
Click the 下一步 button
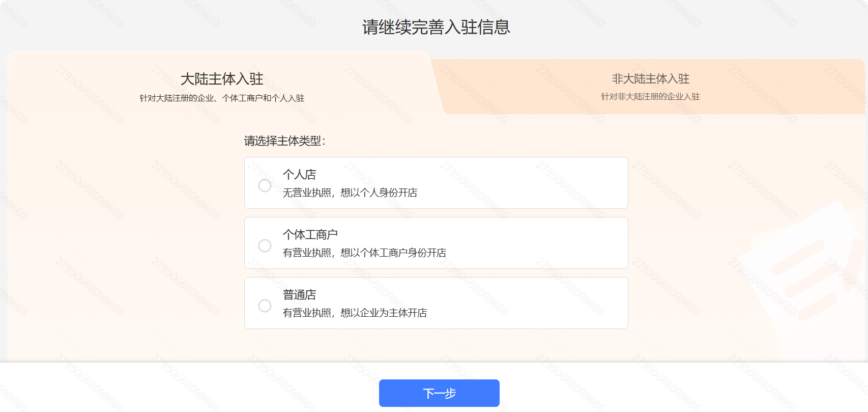pyautogui.click(x=439, y=393)
